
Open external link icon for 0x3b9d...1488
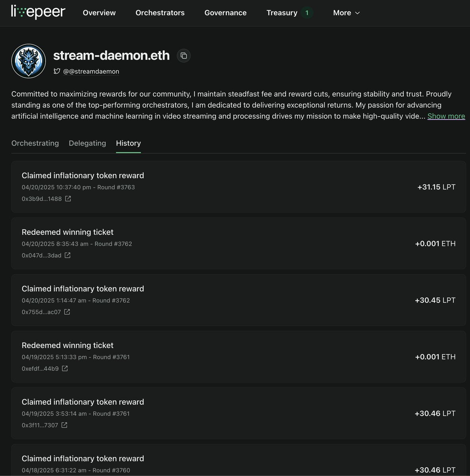pos(68,199)
